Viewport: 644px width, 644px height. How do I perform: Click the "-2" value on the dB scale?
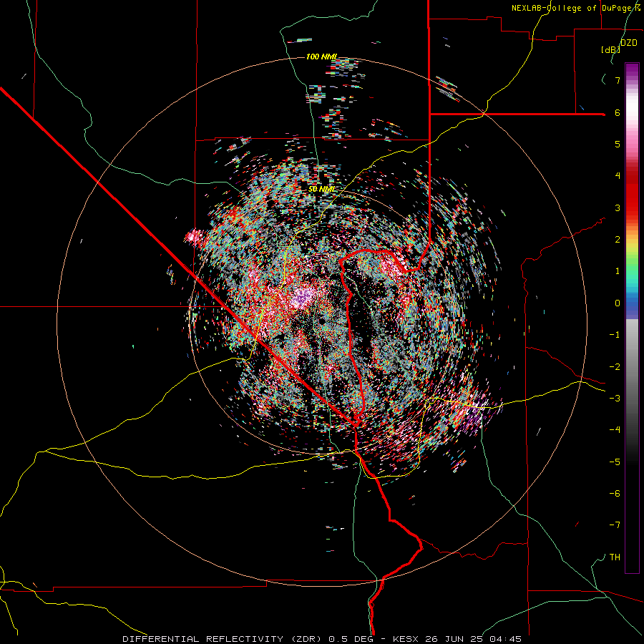point(615,367)
